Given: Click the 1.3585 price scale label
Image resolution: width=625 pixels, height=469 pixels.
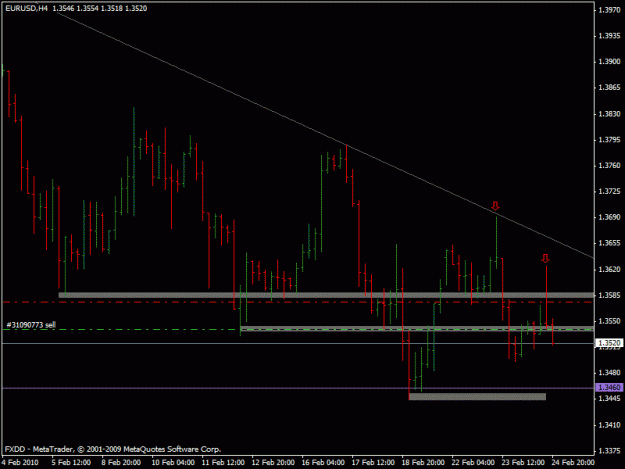Looking at the screenshot, I should [x=609, y=295].
